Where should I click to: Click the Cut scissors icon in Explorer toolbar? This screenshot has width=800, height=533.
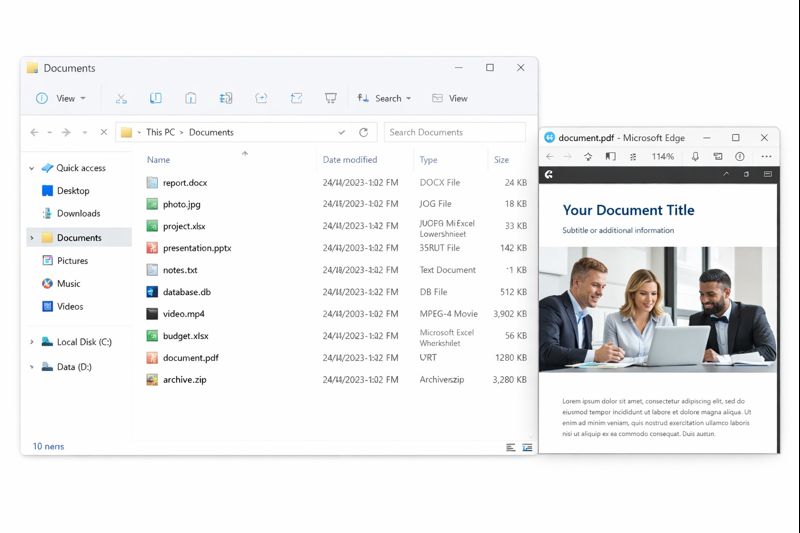pyautogui.click(x=121, y=98)
